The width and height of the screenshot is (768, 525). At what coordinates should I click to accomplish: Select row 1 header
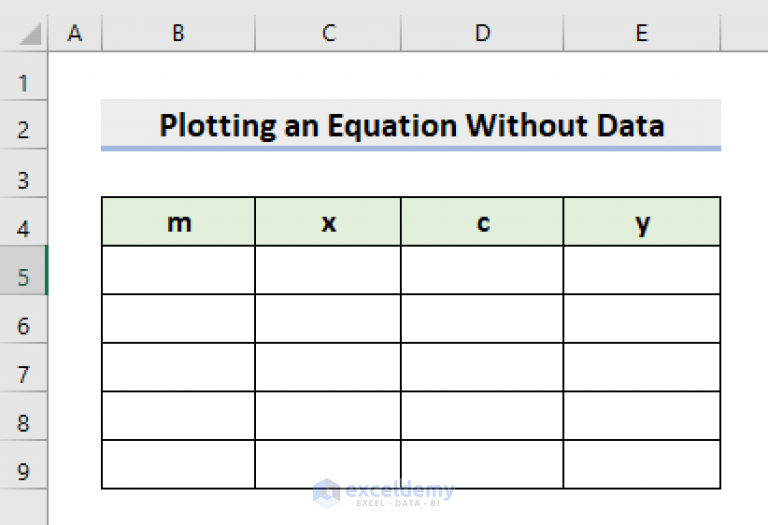(24, 82)
